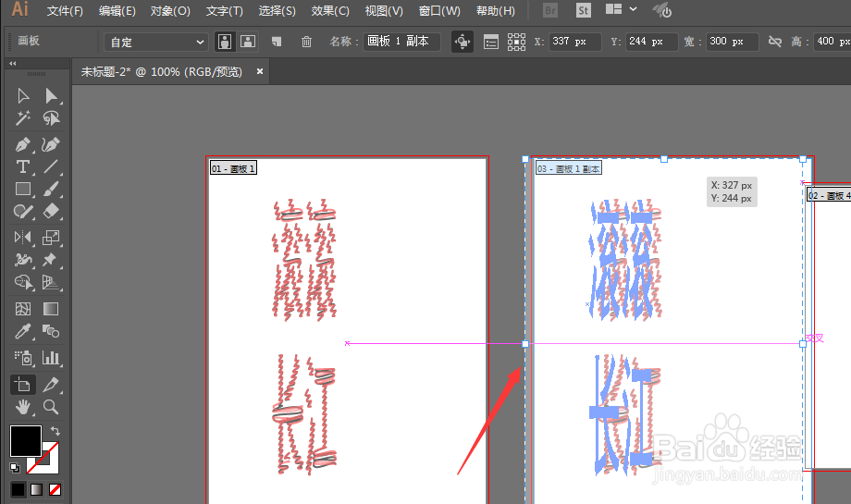Select the Shaper tool
The image size is (851, 504).
(x=23, y=211)
